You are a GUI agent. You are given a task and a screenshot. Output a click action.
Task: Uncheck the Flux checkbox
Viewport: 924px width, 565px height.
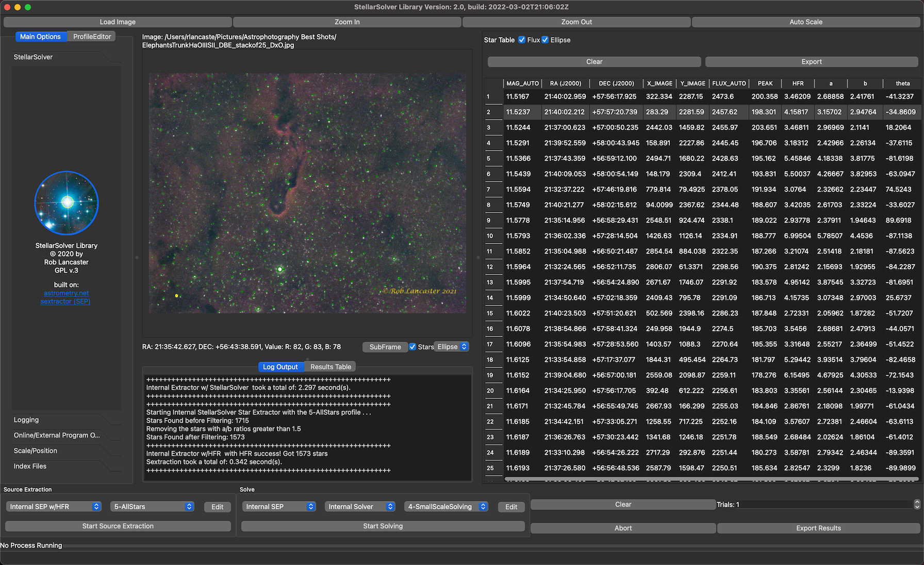coord(522,40)
